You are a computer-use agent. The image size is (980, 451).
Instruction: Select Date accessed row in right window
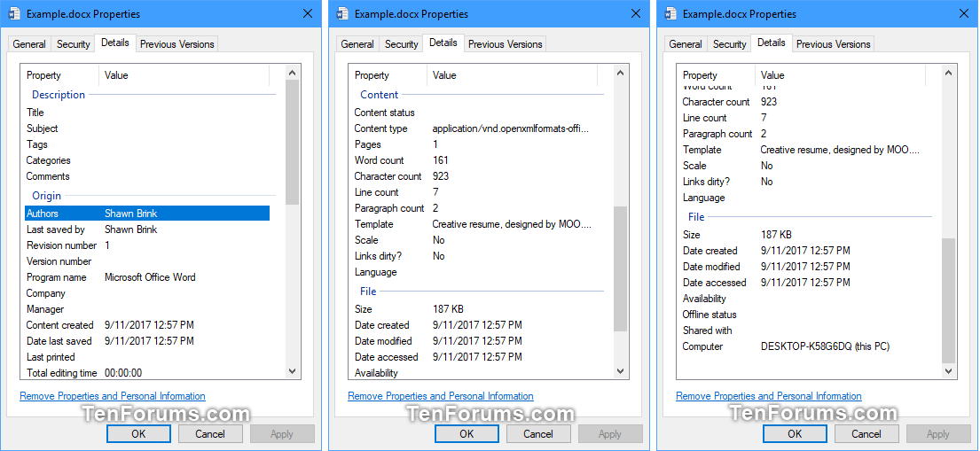pos(804,283)
